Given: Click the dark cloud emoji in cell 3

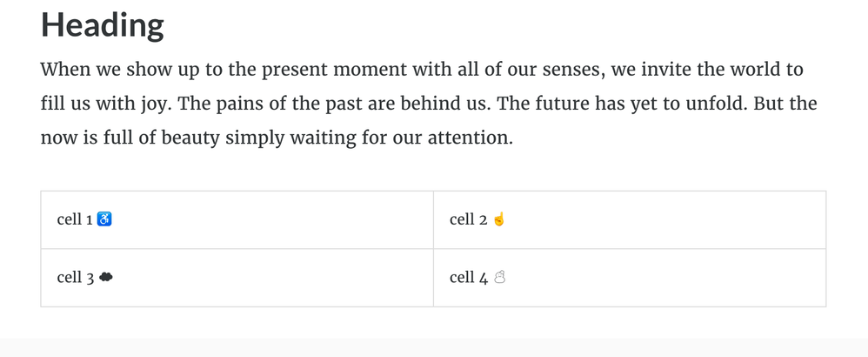Looking at the screenshot, I should coord(106,278).
